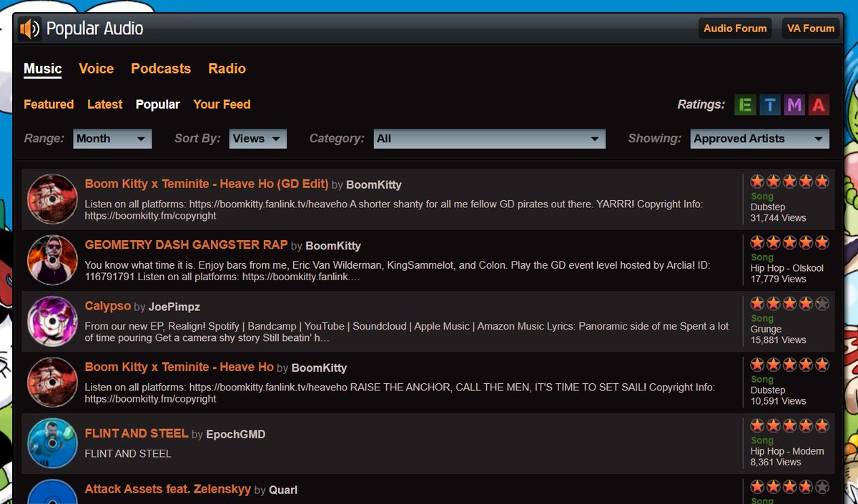This screenshot has height=504, width=858.
Task: Open the Podcasts tab
Action: 161,69
